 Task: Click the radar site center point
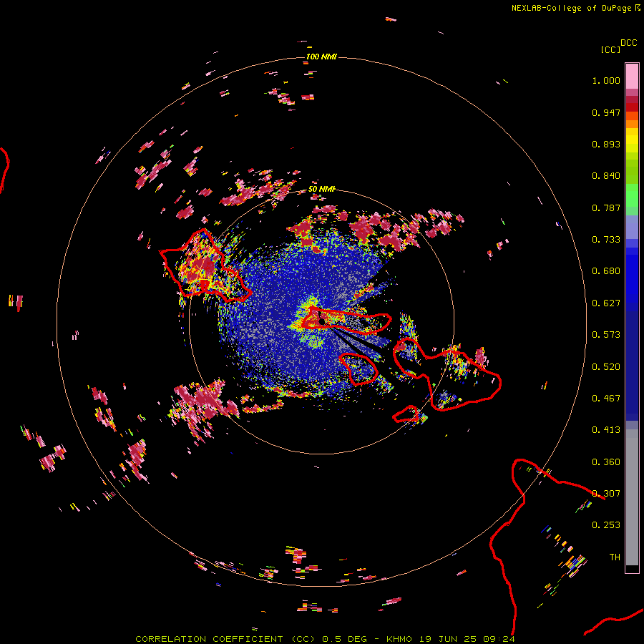tap(322, 321)
